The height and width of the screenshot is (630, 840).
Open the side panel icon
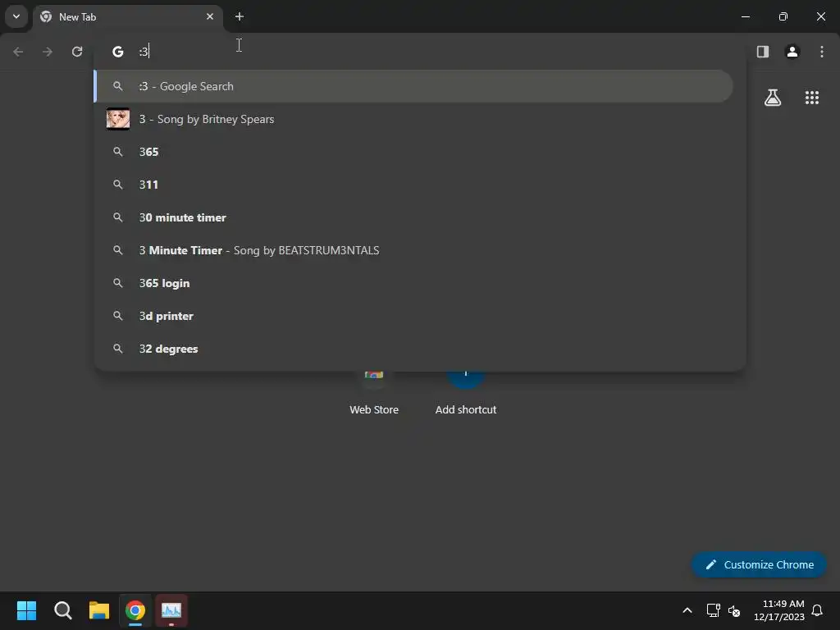[x=763, y=52]
